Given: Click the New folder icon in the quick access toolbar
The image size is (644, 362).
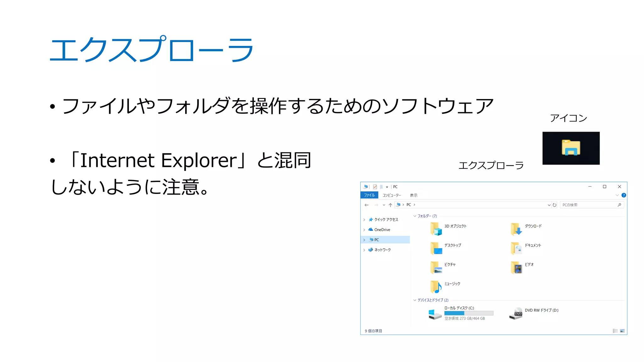Looking at the screenshot, I should point(381,187).
